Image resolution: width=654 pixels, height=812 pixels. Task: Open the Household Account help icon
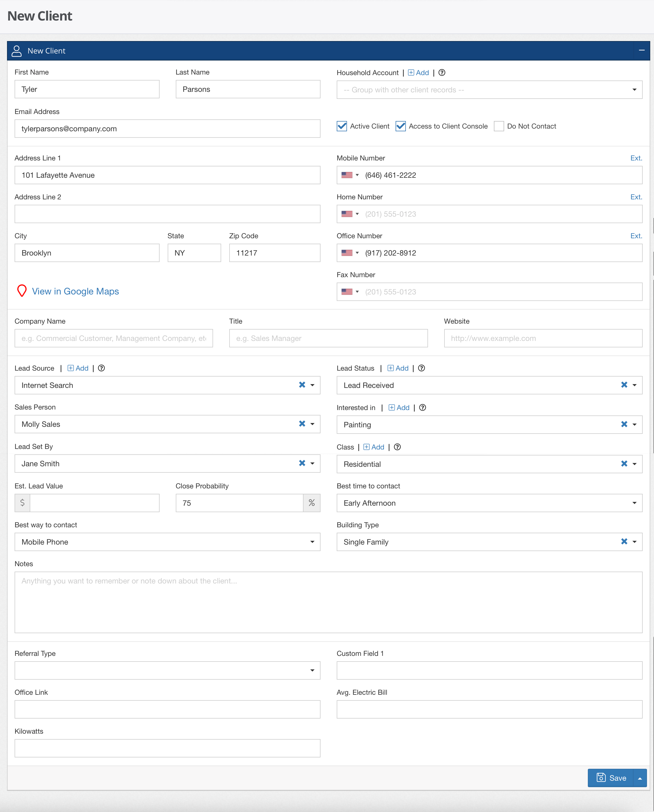point(441,72)
